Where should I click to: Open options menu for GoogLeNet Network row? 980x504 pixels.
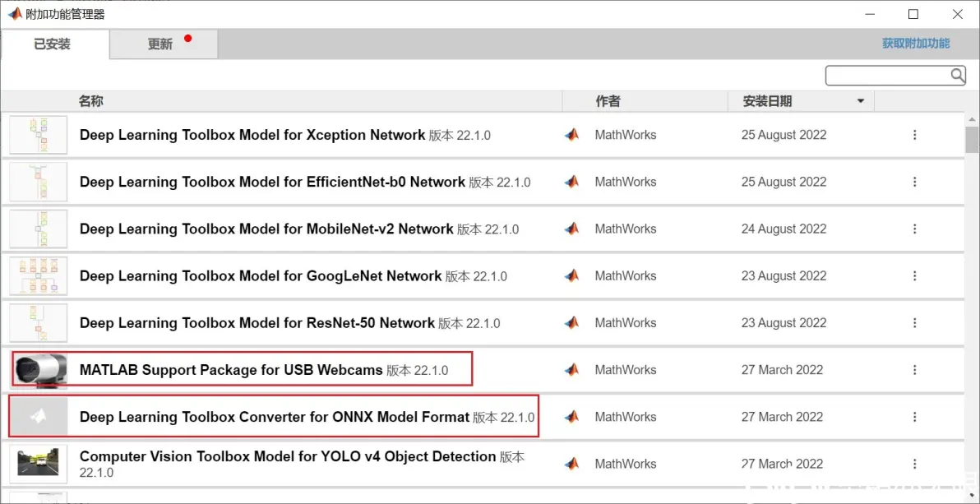click(x=914, y=275)
